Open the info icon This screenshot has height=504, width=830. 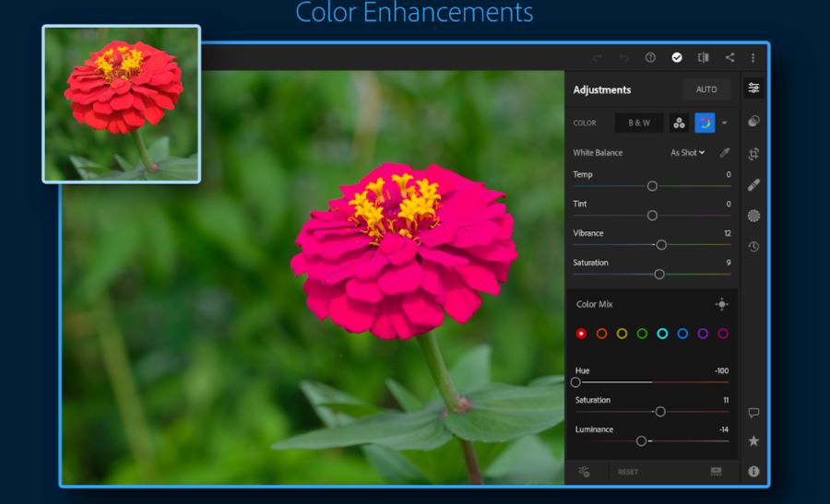click(753, 471)
